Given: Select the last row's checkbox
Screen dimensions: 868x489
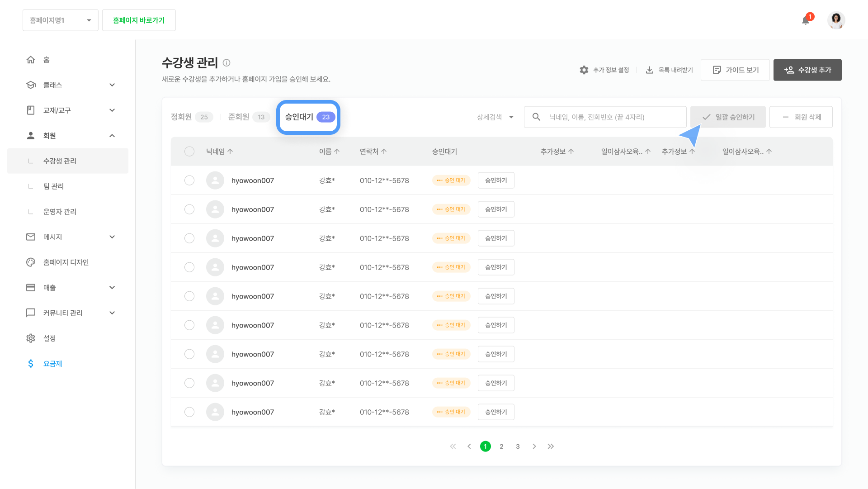Looking at the screenshot, I should tap(189, 412).
